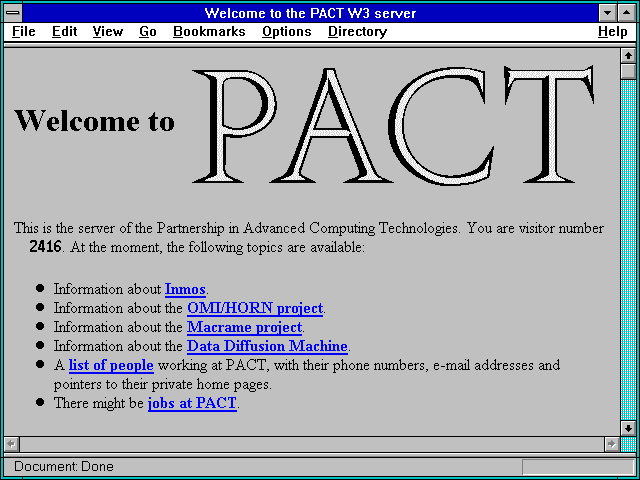Open the Options menu
Image resolution: width=640 pixels, height=480 pixels.
pos(287,31)
